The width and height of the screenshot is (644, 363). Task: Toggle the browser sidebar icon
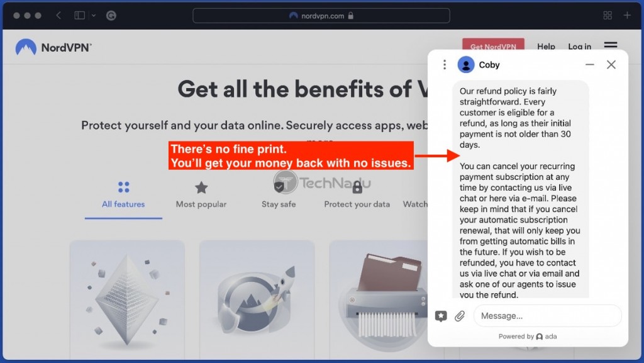(x=79, y=15)
